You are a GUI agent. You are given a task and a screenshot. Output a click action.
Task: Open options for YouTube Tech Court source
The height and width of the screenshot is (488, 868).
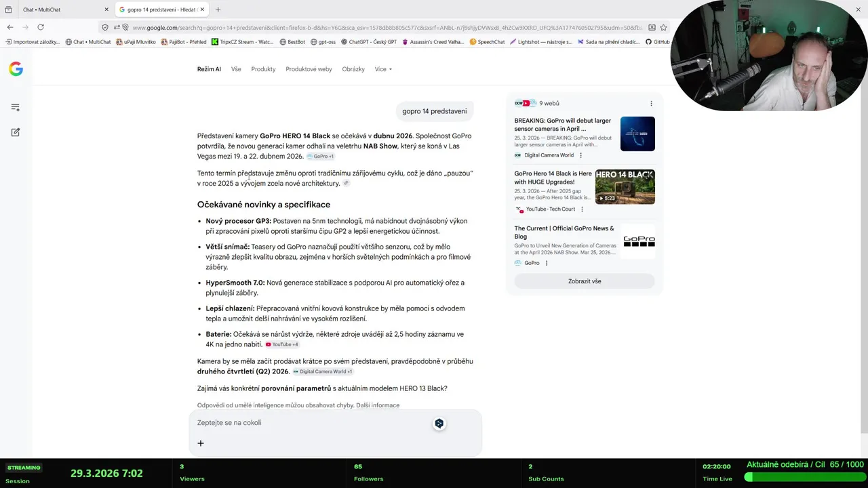(582, 209)
